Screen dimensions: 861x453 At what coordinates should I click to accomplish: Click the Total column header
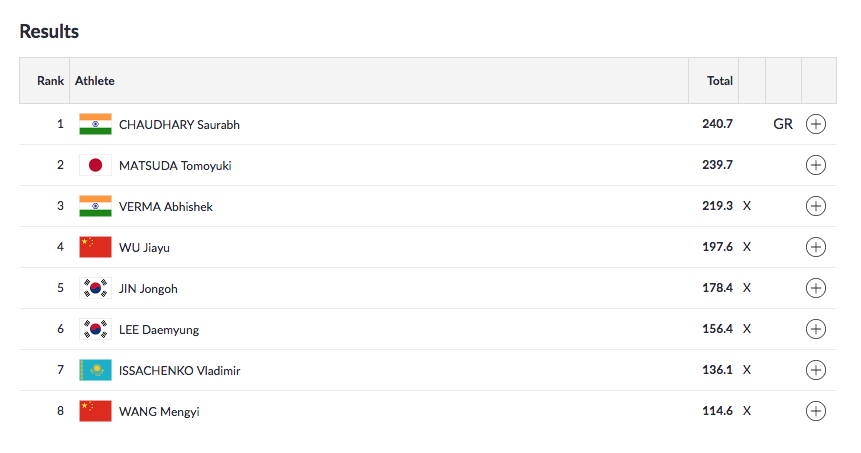point(720,81)
